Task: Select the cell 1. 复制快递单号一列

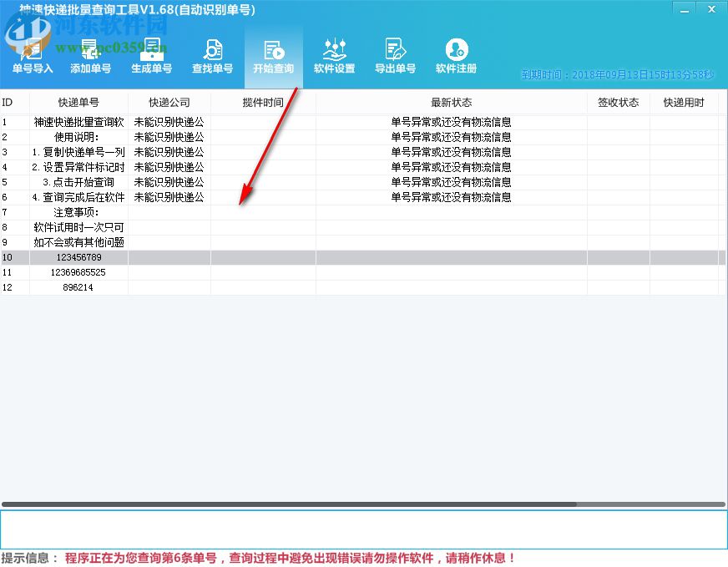Action: pyautogui.click(x=78, y=152)
